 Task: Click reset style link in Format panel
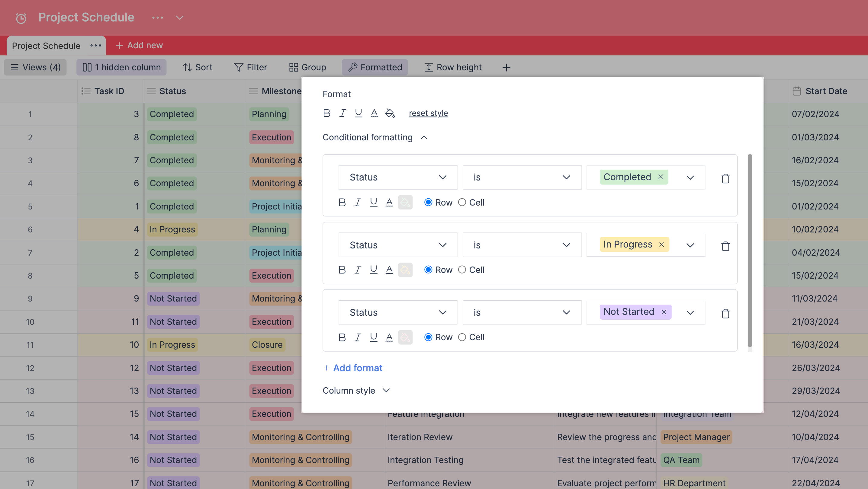428,113
